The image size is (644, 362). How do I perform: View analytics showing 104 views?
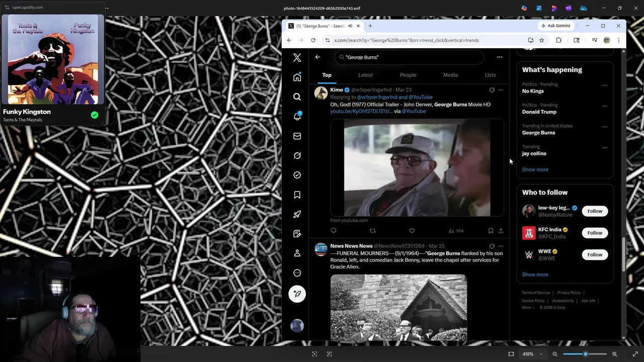coord(456,231)
